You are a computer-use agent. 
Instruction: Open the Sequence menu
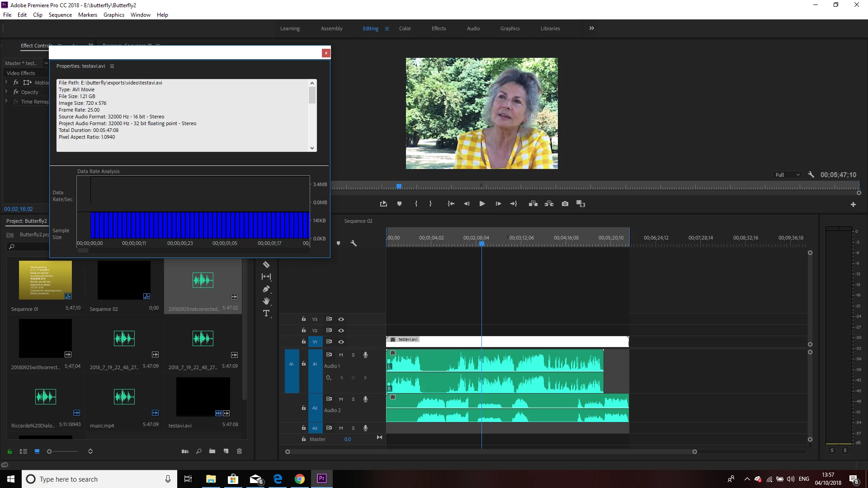[x=60, y=15]
